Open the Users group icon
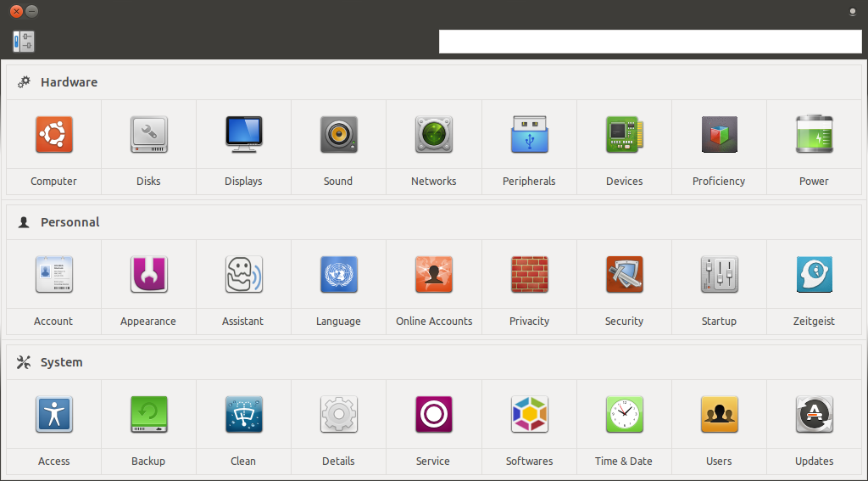The height and width of the screenshot is (481, 868). pyautogui.click(x=719, y=415)
